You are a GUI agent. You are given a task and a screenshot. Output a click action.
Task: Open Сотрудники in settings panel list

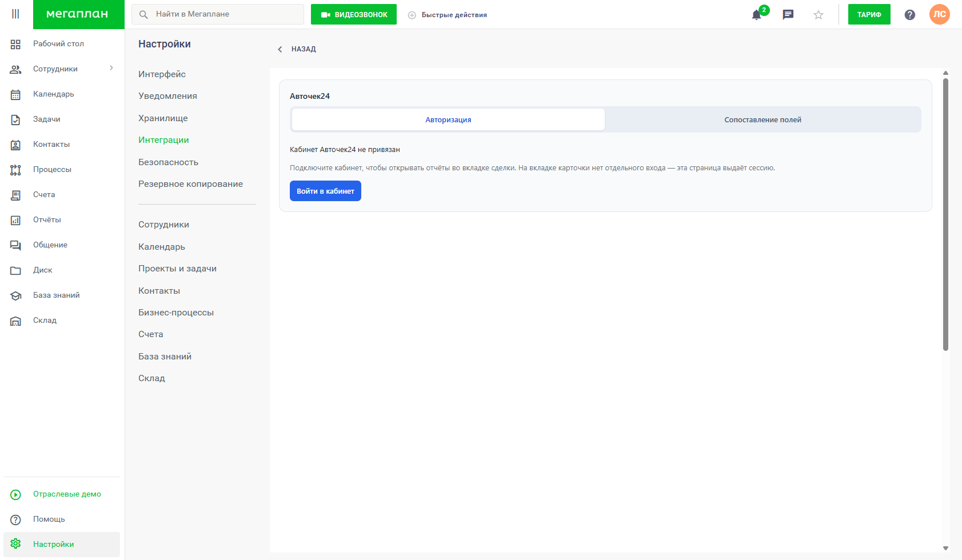click(163, 225)
